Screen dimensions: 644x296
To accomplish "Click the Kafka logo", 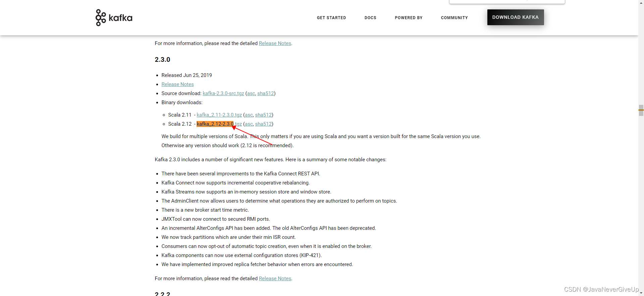I will click(114, 17).
